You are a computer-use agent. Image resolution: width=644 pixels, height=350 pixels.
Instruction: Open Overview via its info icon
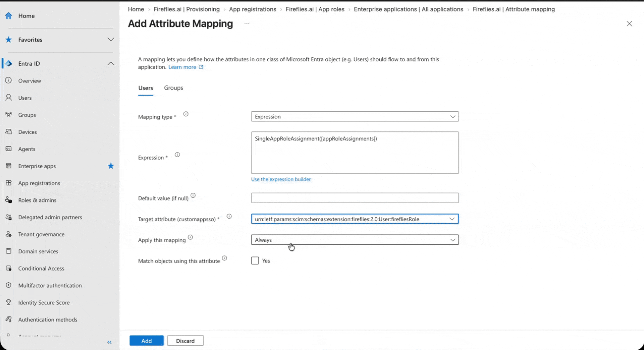click(8, 80)
